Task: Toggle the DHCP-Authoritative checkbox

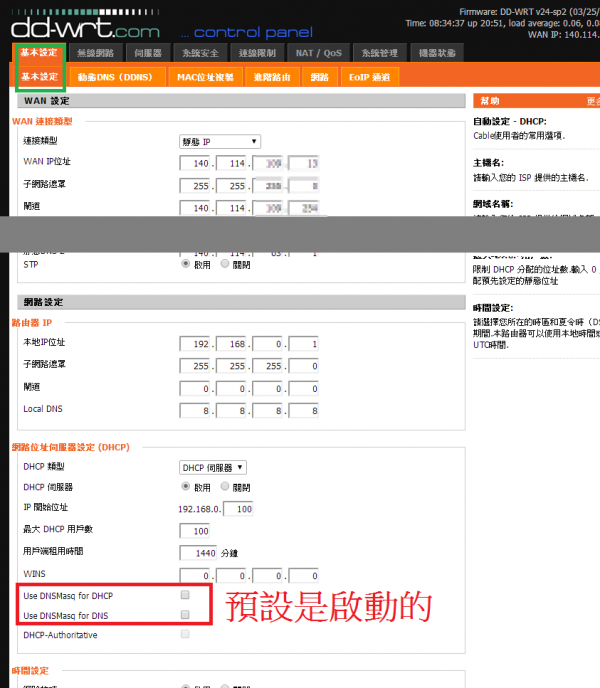Action: 184,635
